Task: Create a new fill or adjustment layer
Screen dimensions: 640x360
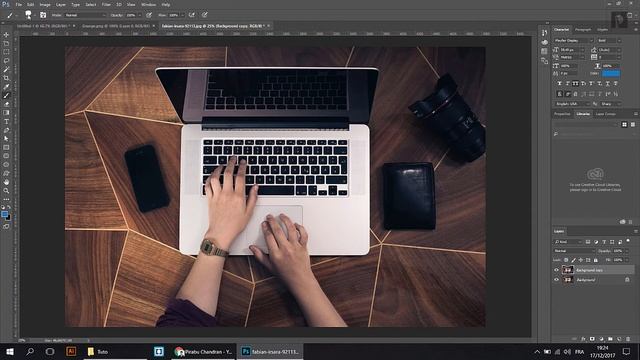Action: pyautogui.click(x=601, y=339)
